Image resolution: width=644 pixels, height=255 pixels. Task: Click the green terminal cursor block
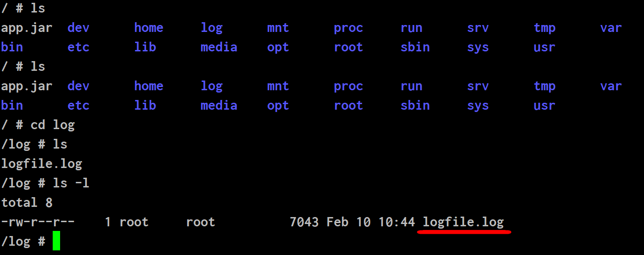tap(56, 241)
